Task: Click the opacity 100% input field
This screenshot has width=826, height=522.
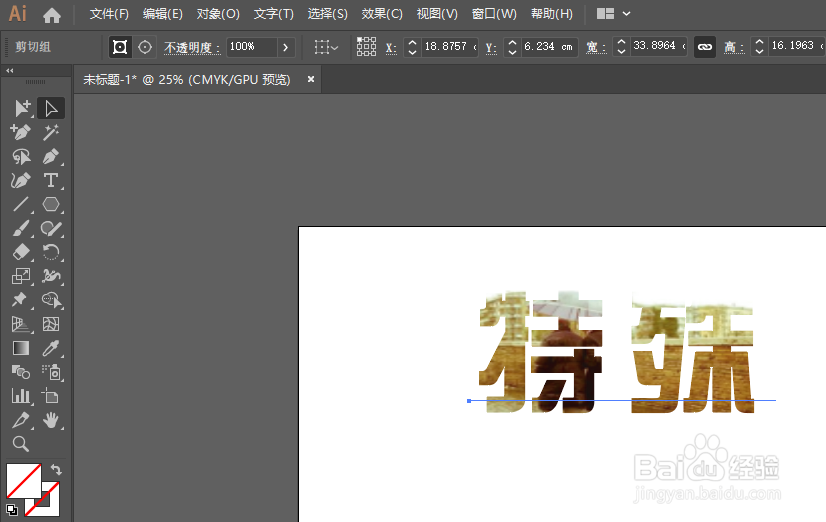Action: [x=252, y=47]
